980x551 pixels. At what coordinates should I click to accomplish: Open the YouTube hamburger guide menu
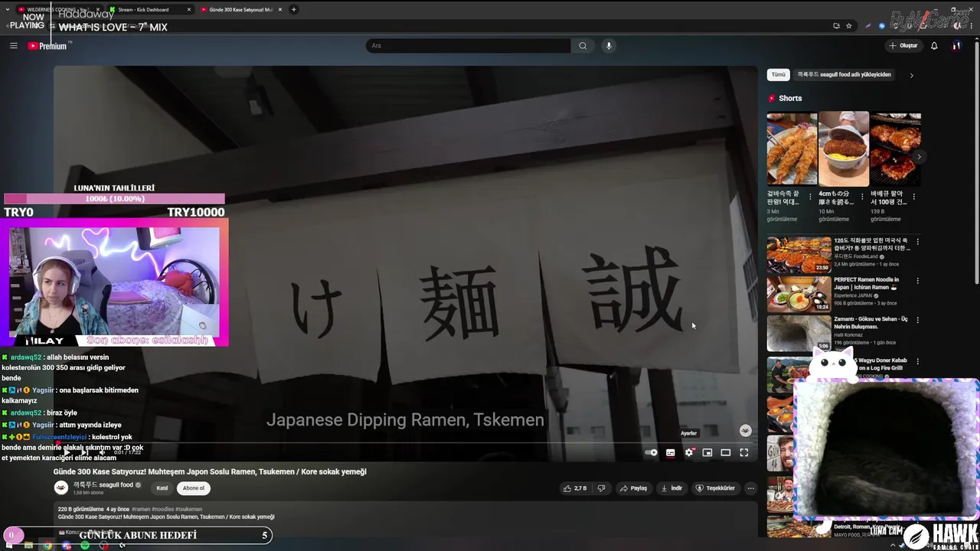click(13, 46)
